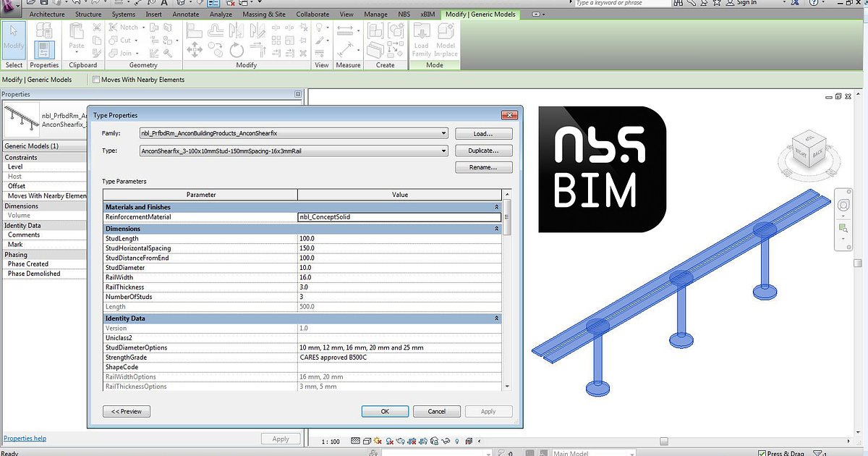Click in the ReinforcementMaterial value field
The height and width of the screenshot is (456, 868).
click(x=399, y=216)
